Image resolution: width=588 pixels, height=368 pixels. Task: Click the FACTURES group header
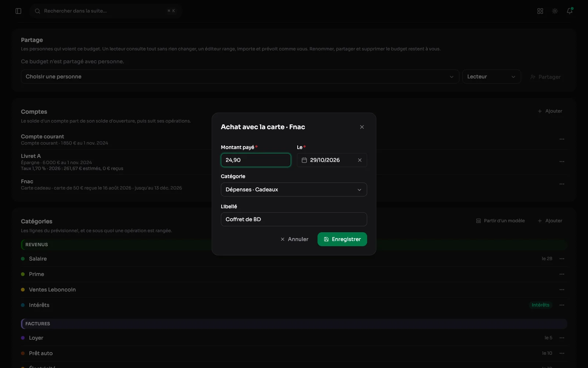294,324
